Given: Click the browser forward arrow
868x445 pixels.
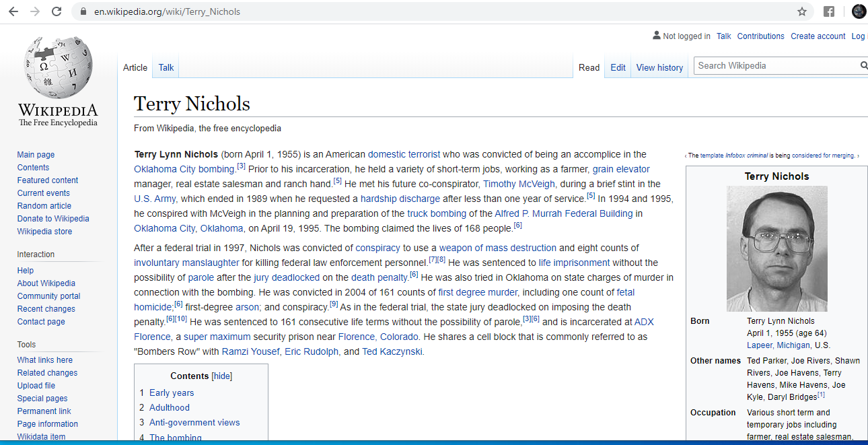Looking at the screenshot, I should point(35,11).
